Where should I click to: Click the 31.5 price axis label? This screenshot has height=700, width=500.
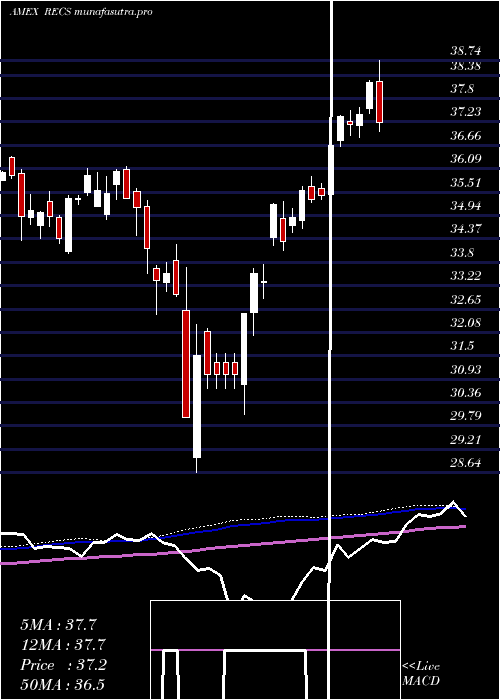tap(462, 346)
